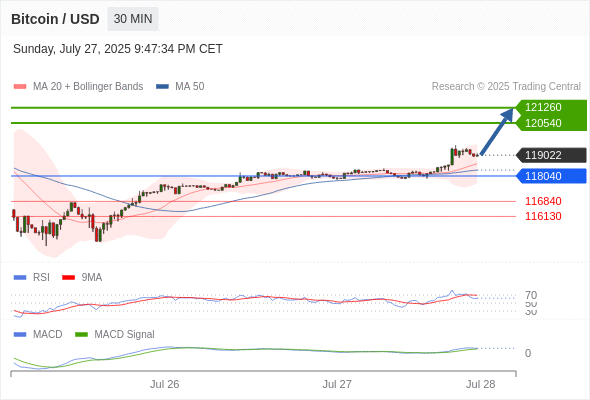This screenshot has width=590, height=400.
Task: Click the 30 MIN timeframe badge
Action: pos(133,19)
